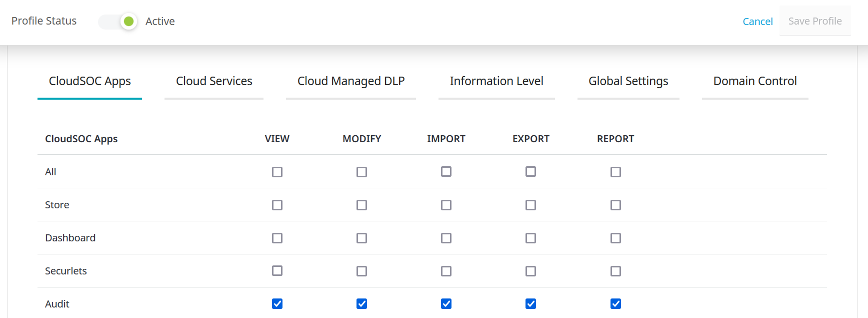Open the Domain Control tab
Screen dimensions: 868x318
click(754, 81)
